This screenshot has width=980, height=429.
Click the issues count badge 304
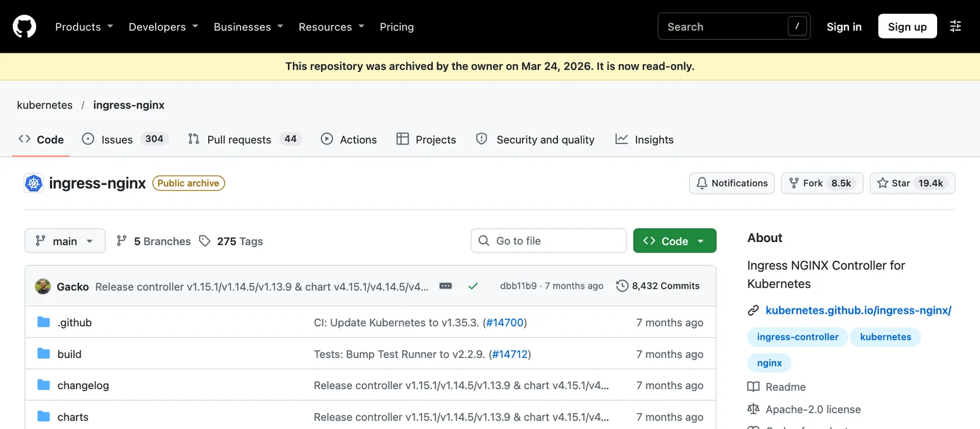pos(154,139)
